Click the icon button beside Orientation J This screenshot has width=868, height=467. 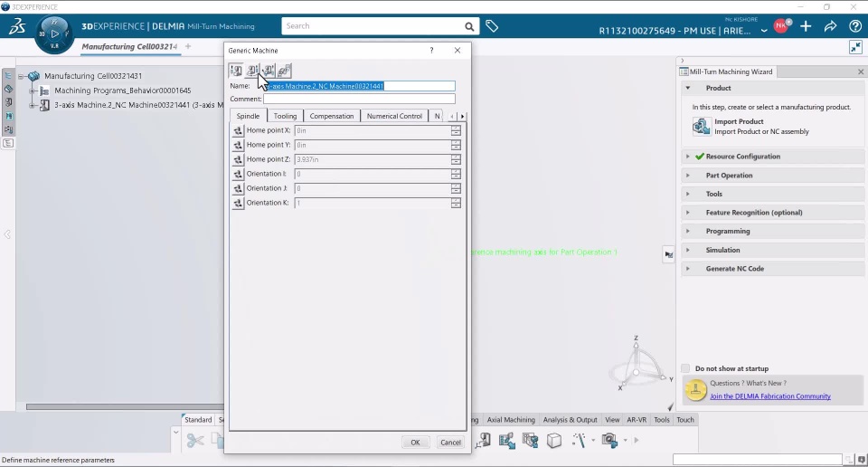[x=238, y=188]
